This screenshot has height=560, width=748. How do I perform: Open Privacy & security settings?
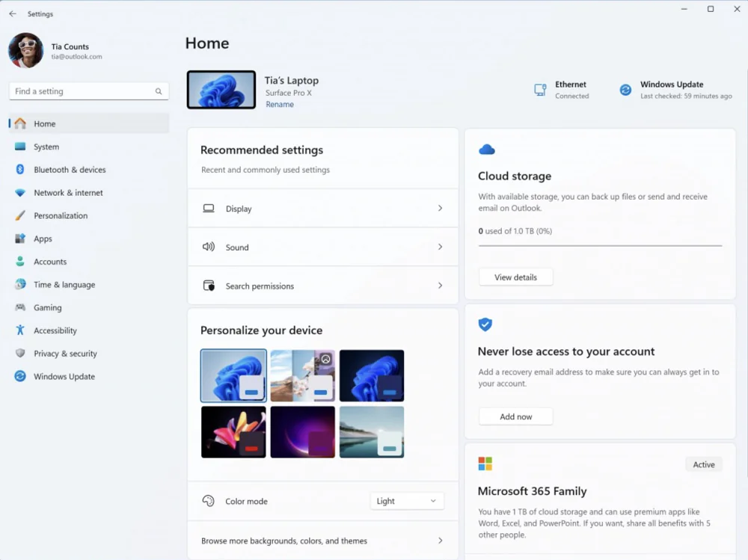click(x=89, y=353)
